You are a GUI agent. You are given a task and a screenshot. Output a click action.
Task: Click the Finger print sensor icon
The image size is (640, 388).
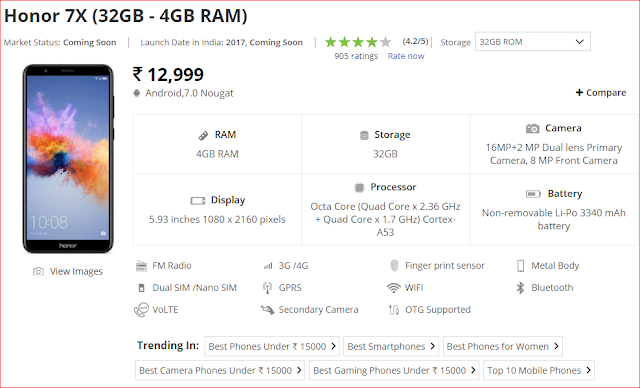pyautogui.click(x=394, y=266)
